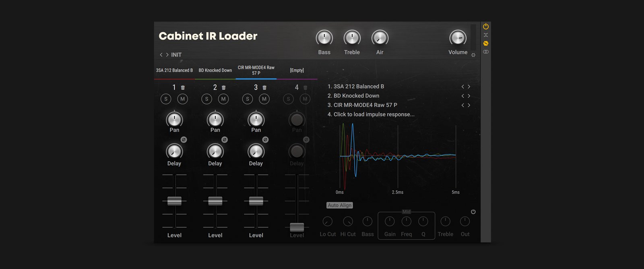This screenshot has width=644, height=269.
Task: Solo channel 2
Action: pos(207,99)
